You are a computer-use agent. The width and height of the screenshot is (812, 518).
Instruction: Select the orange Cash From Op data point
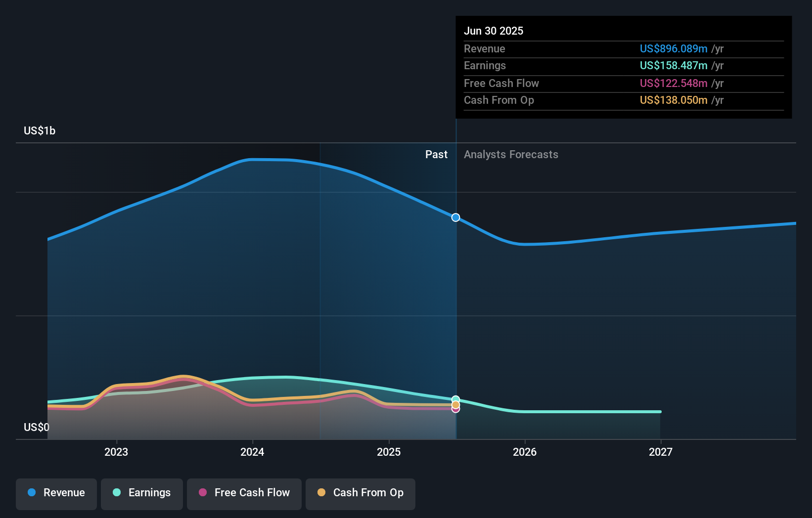(455, 405)
